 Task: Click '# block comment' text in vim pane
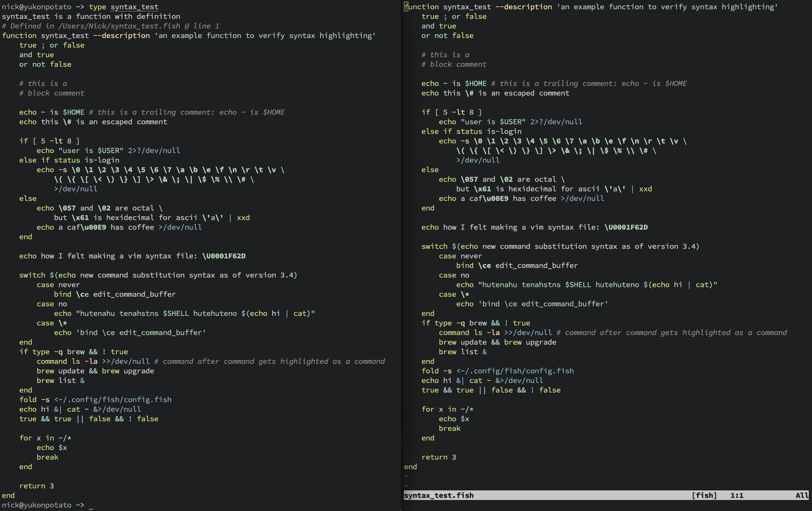pos(454,64)
